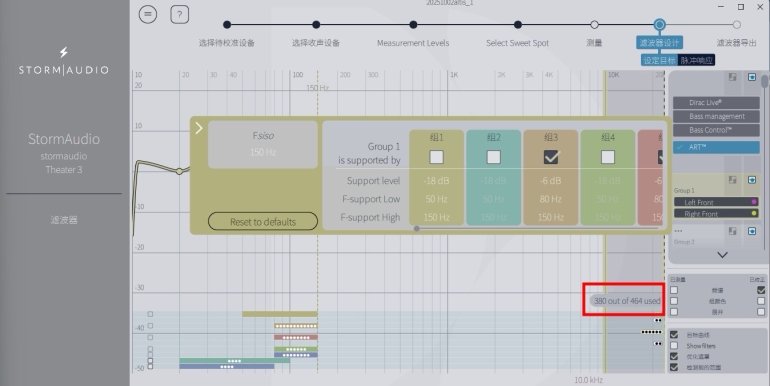Select Right Front speaker
Viewport: 770px width, 386px height.
[716, 214]
